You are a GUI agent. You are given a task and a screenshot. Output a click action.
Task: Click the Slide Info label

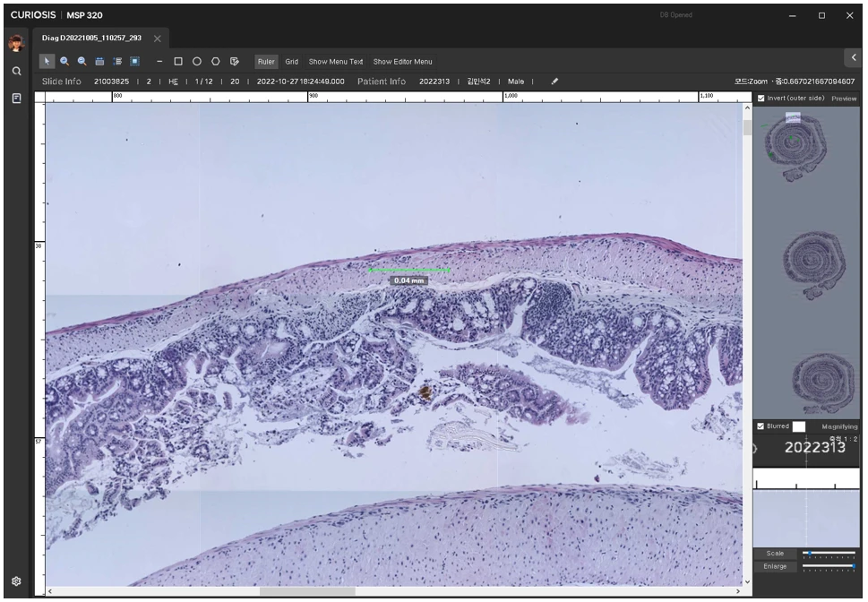tap(62, 82)
